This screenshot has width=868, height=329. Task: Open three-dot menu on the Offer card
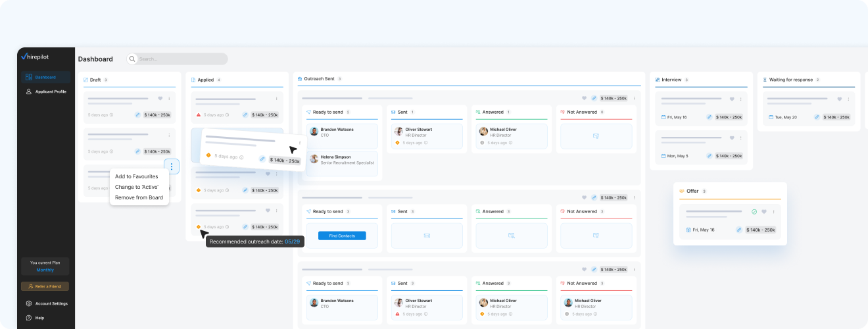click(773, 212)
